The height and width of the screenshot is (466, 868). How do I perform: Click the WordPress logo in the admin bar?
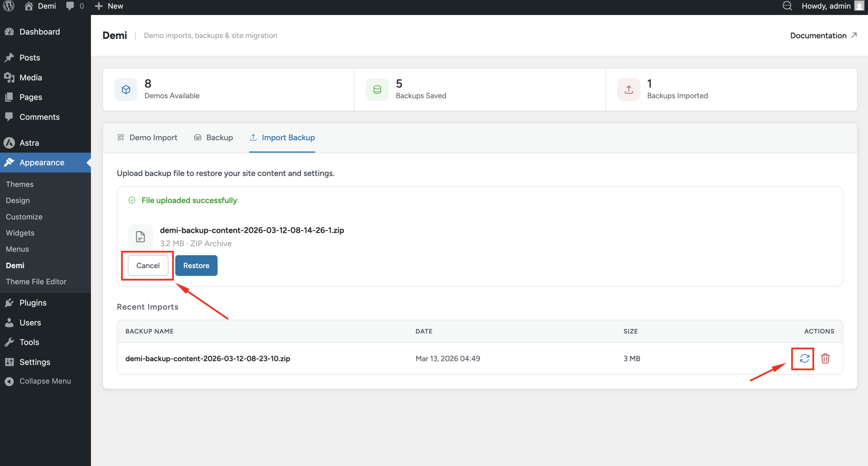click(x=9, y=6)
